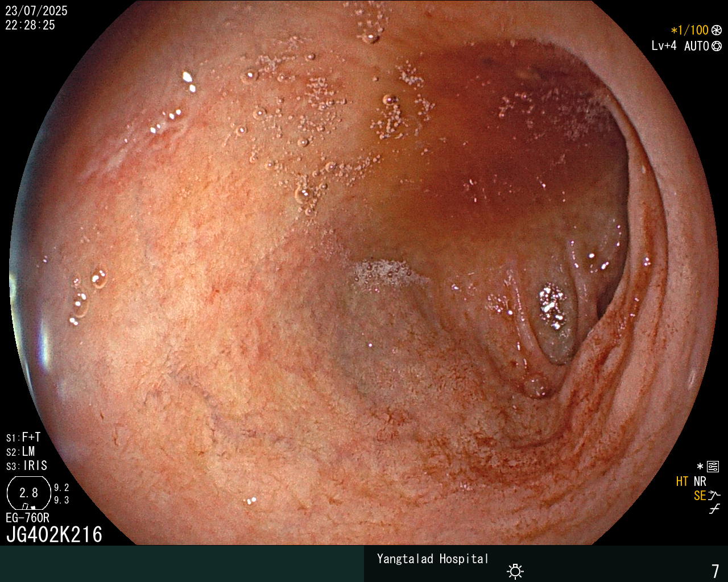Click the EG-760R scope model label

(x=27, y=518)
